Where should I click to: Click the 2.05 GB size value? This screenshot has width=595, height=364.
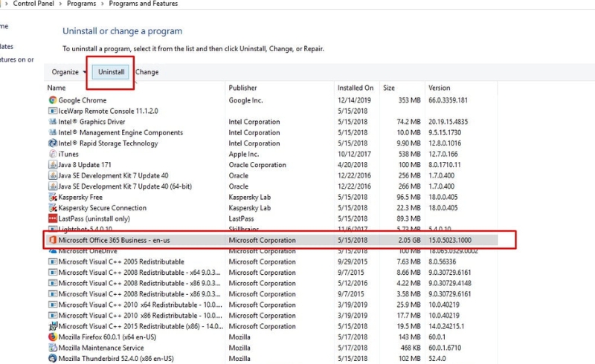(x=410, y=240)
